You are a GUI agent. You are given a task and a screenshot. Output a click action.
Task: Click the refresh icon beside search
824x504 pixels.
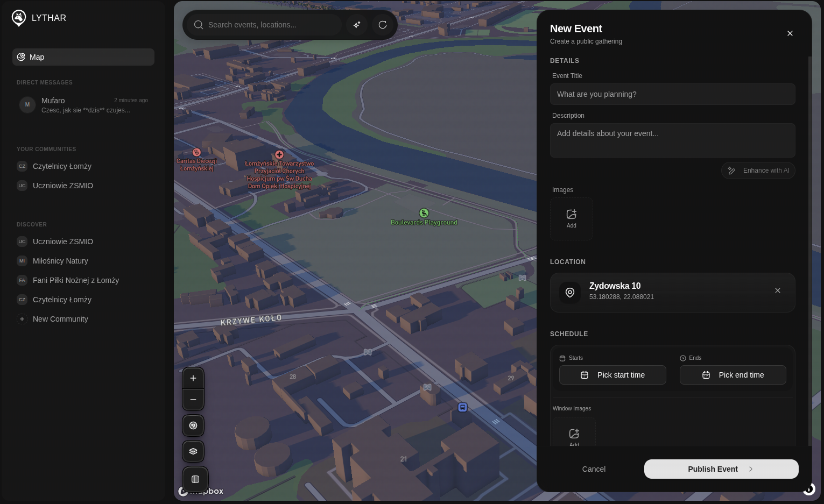click(383, 25)
